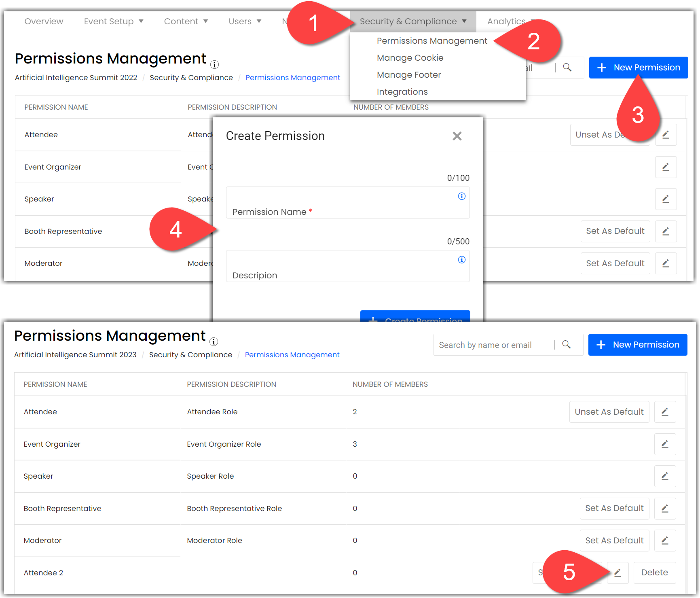700x598 pixels.
Task: Select Manage Cookie menu entry
Action: click(410, 58)
